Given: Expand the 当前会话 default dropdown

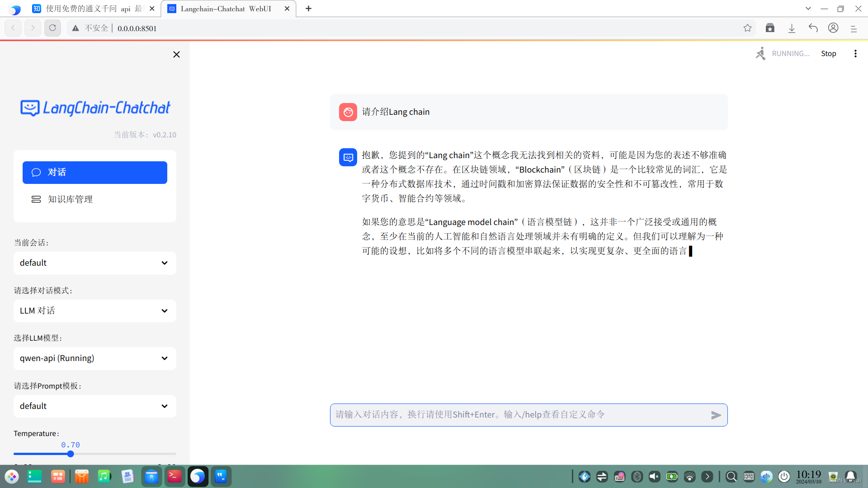Looking at the screenshot, I should click(95, 263).
